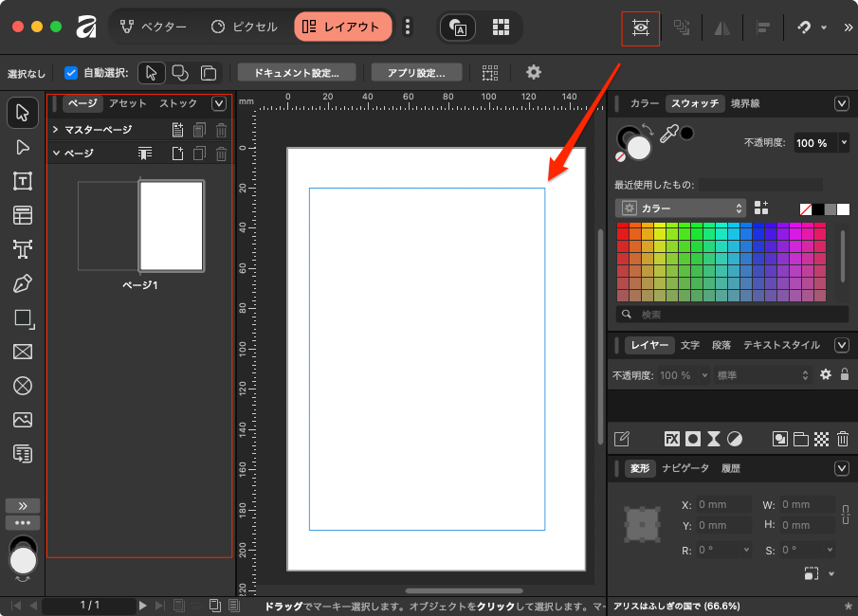Expand the マスターページ section

click(56, 130)
